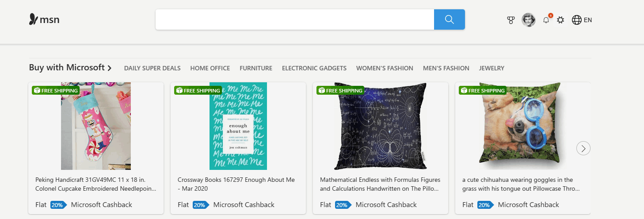Viewport: 644px width, 219px height.
Task: Open the settings gear
Action: [x=560, y=20]
